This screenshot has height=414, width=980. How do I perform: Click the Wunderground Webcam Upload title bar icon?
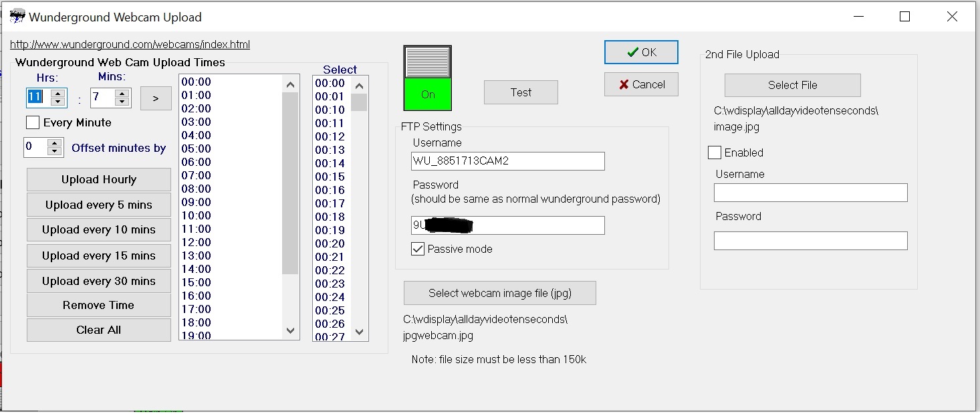point(17,17)
